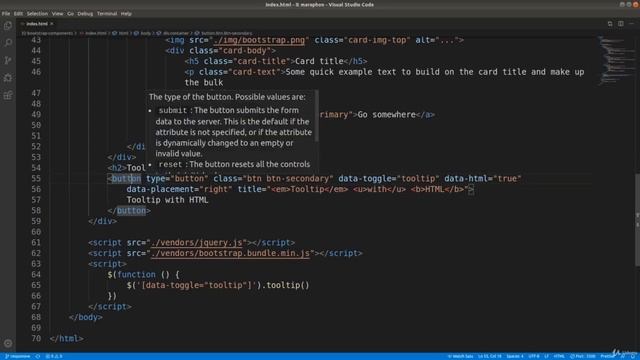Click the closing </html> tag on line 70

click(x=67, y=338)
